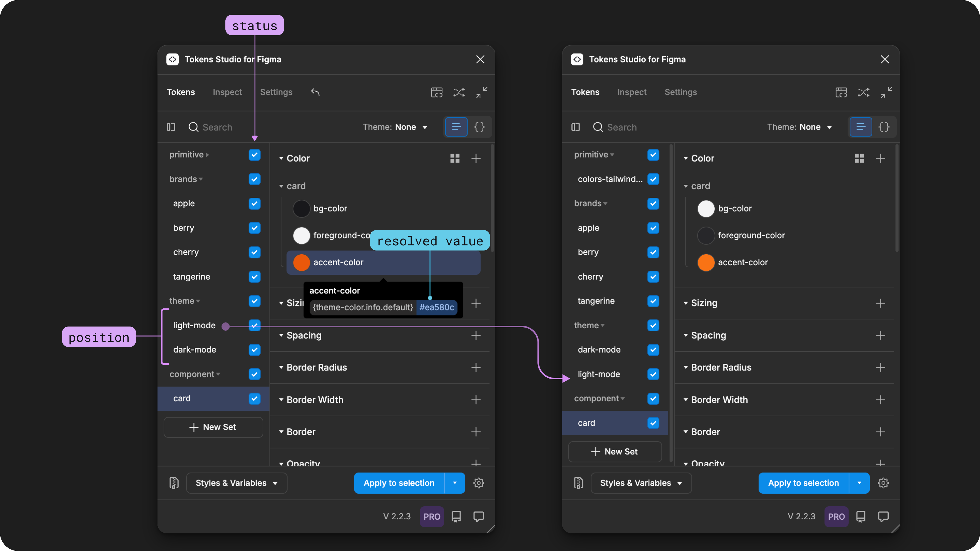The width and height of the screenshot is (980, 551).
Task: Switch left panel to JSON view
Action: point(479,127)
